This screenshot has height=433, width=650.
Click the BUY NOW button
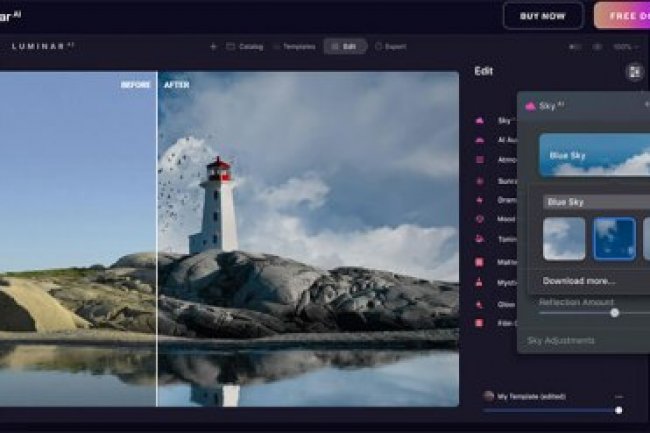[x=543, y=15]
